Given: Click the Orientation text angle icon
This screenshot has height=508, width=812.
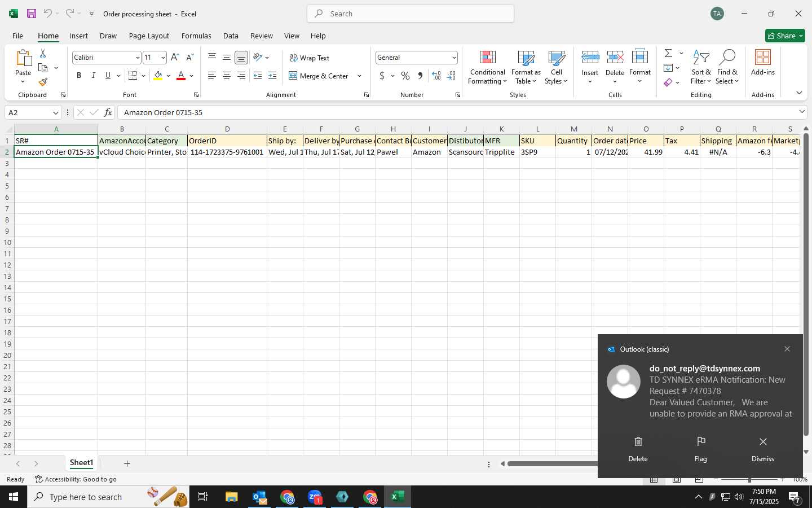Looking at the screenshot, I should point(258,58).
